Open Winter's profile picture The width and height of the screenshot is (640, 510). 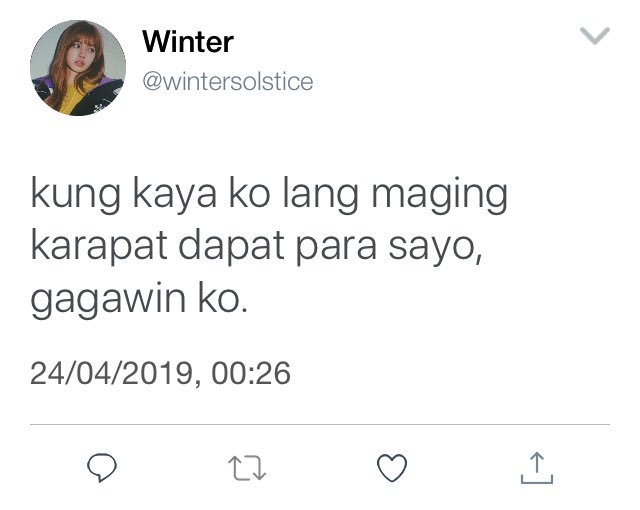78,68
